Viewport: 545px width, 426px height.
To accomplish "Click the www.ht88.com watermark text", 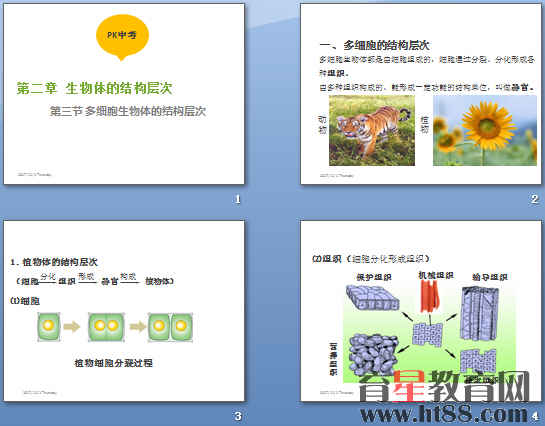I will click(x=444, y=414).
